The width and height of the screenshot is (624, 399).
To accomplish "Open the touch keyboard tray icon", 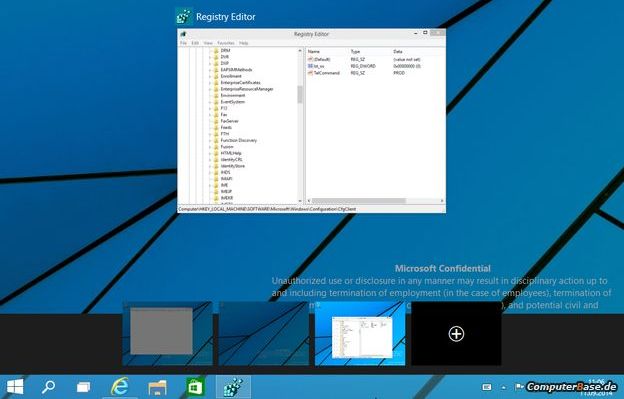I will (x=487, y=387).
